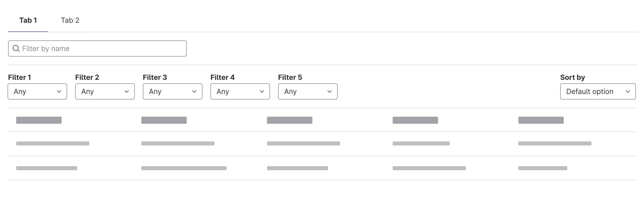Click the Filter 3 dropdown chevron
The width and height of the screenshot is (644, 198).
(194, 91)
